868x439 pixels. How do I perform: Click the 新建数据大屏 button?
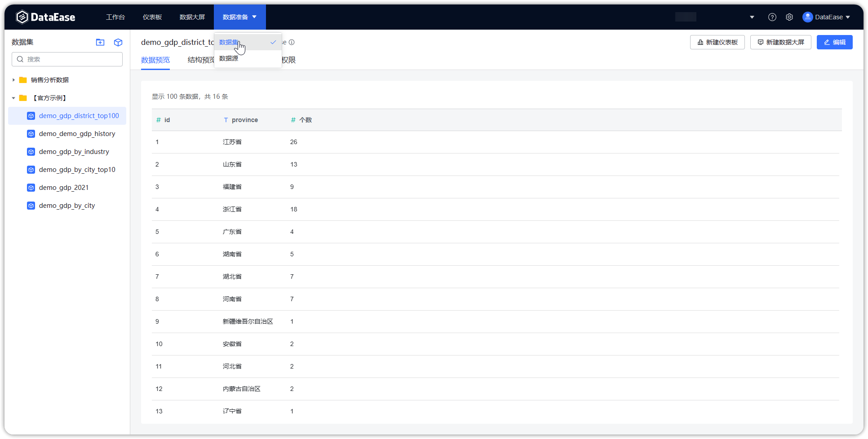coord(780,42)
